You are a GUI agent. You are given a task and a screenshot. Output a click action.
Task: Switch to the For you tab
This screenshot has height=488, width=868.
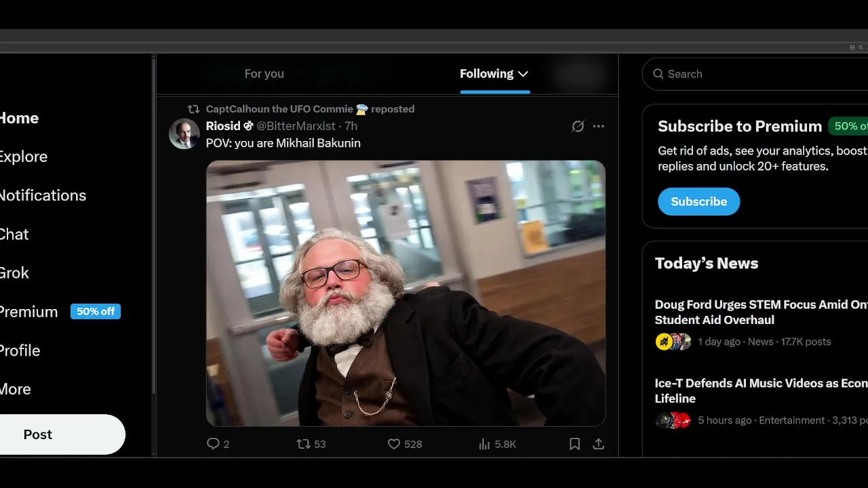(x=264, y=74)
